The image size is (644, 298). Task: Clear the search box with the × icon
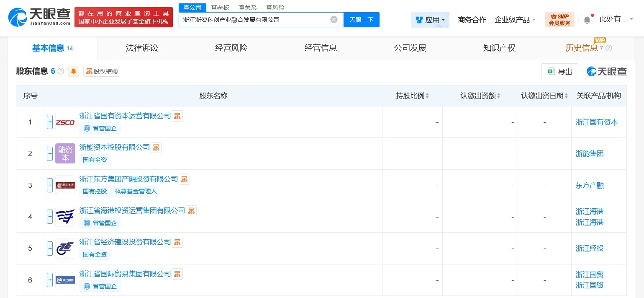pyautogui.click(x=334, y=20)
